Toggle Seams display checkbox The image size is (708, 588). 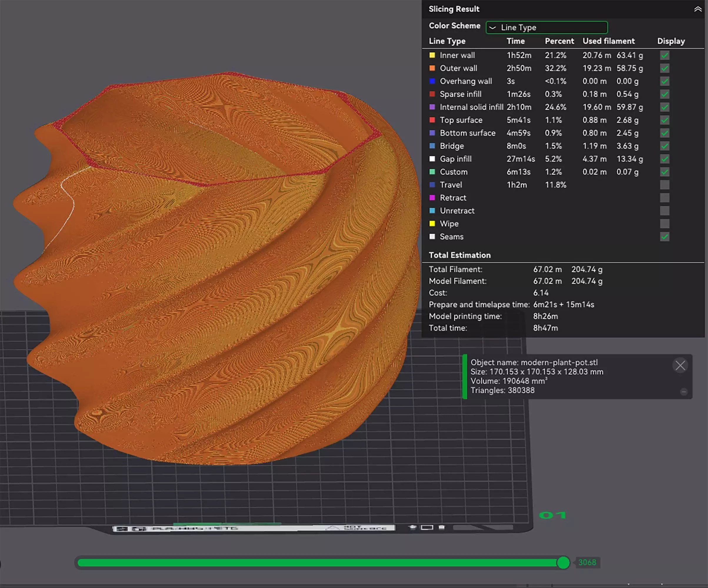664,237
